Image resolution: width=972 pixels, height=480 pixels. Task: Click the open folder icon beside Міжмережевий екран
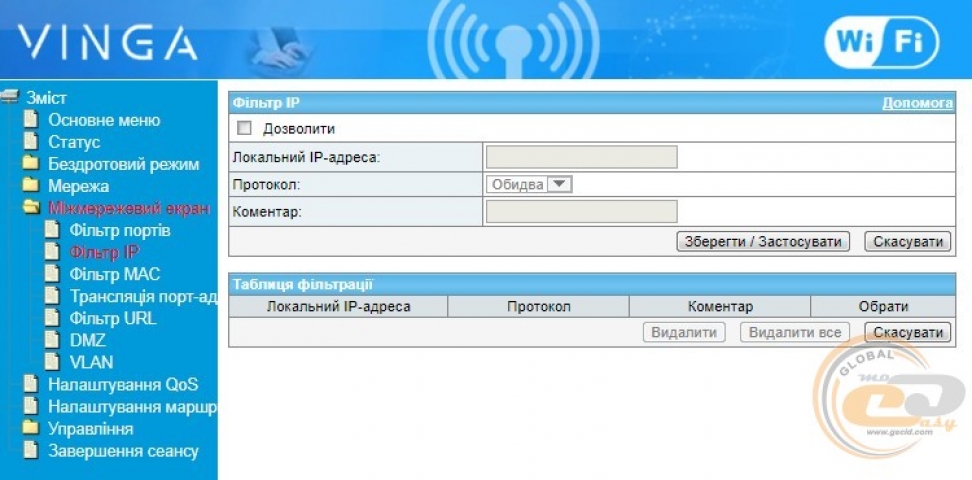click(31, 208)
